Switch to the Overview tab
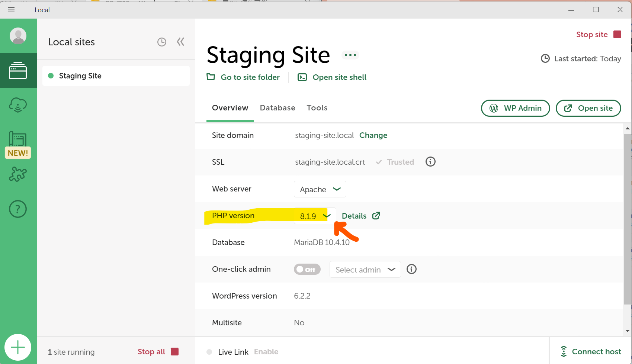Viewport: 632px width, 364px height. point(230,108)
